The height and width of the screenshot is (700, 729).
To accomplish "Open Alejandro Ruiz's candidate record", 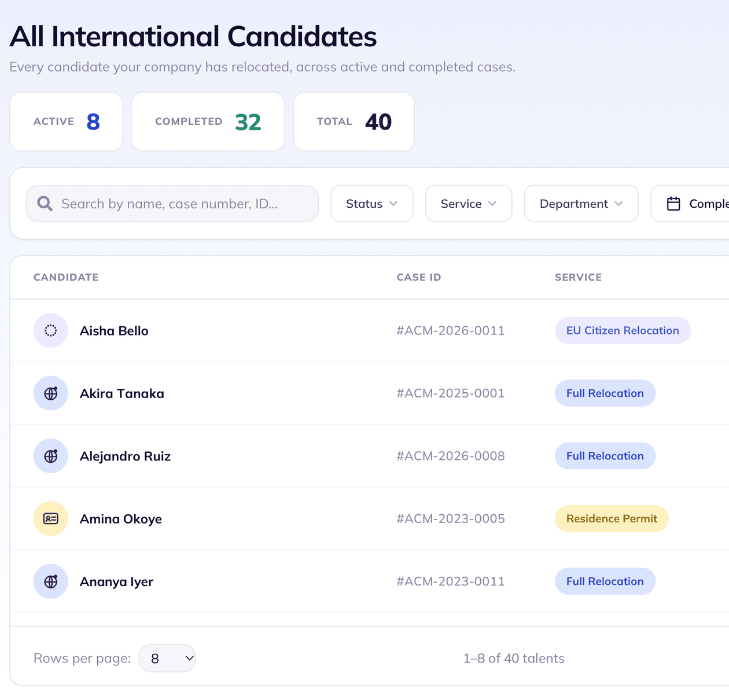I will tap(125, 456).
